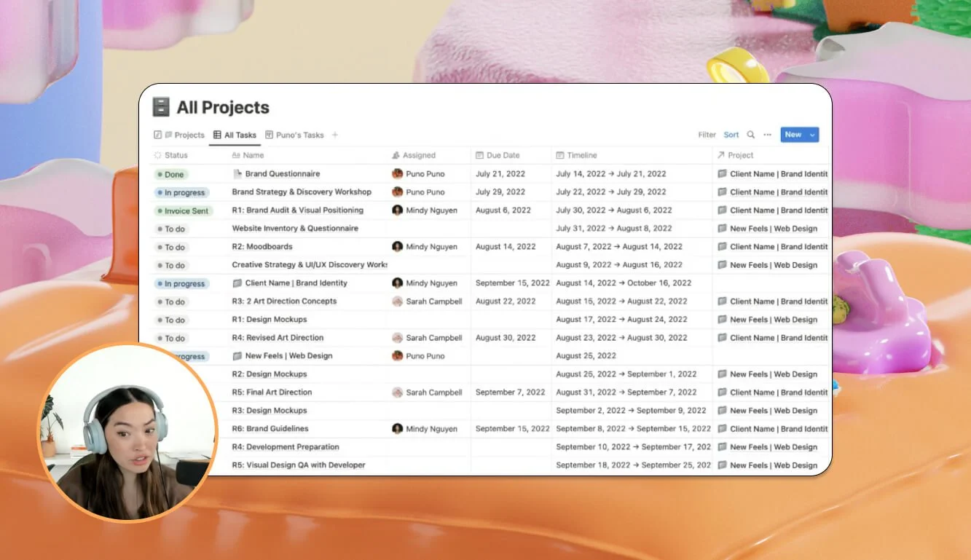
Task: Open R1: Brand Audit & Visual Positioning task
Action: pyautogui.click(x=297, y=210)
